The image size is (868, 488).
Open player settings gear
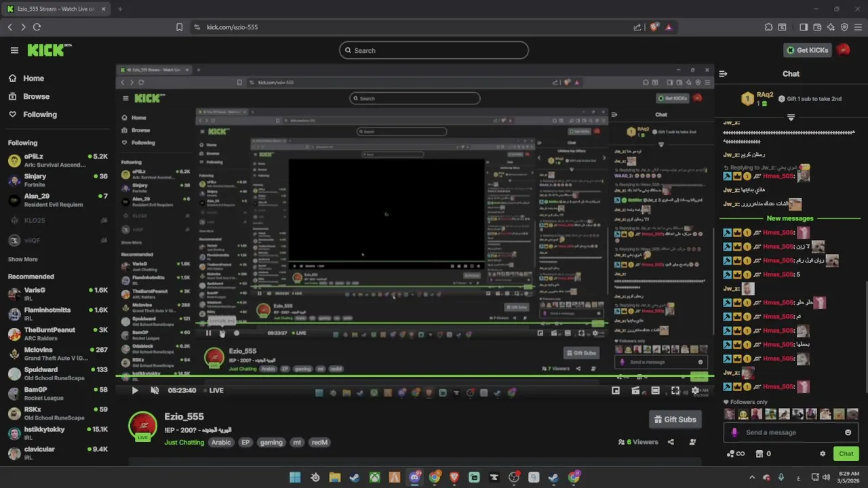[695, 390]
